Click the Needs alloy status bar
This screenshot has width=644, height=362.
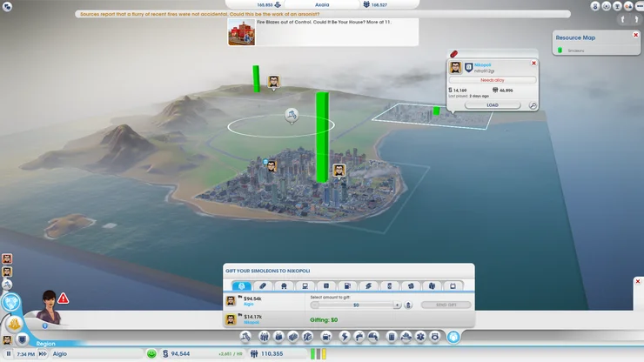[x=493, y=80]
